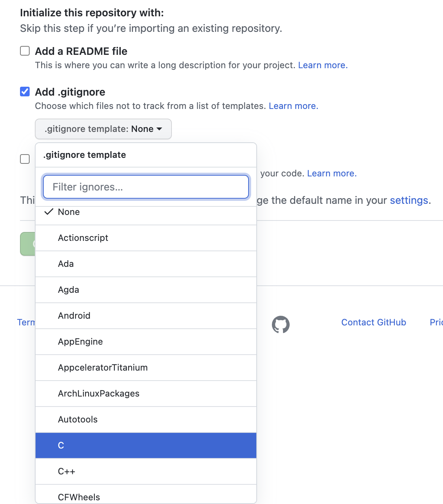Choose the C++ gitignore template
The image size is (443, 504).
pos(146,471)
